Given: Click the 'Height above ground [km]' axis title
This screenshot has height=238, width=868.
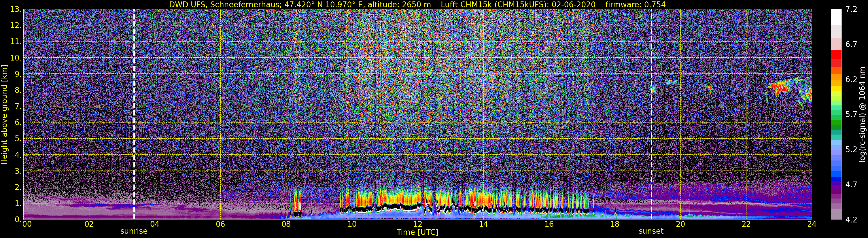Looking at the screenshot, I should point(4,115).
